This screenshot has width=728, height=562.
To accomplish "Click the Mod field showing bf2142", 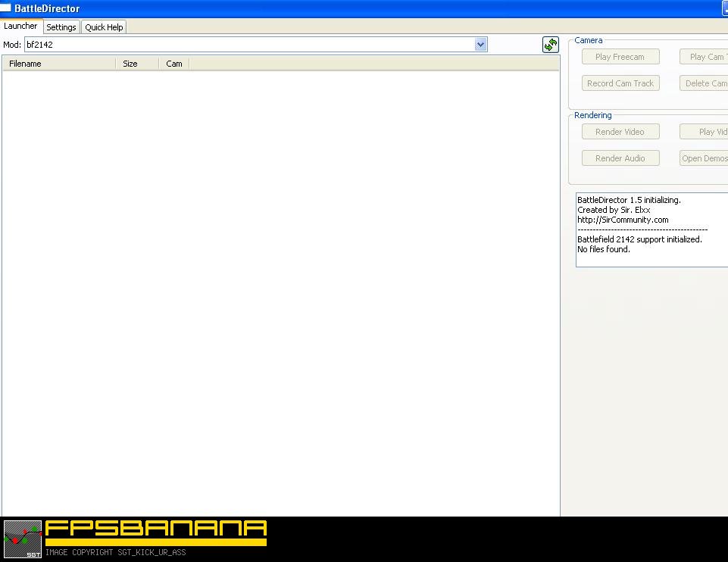I will (x=256, y=45).
